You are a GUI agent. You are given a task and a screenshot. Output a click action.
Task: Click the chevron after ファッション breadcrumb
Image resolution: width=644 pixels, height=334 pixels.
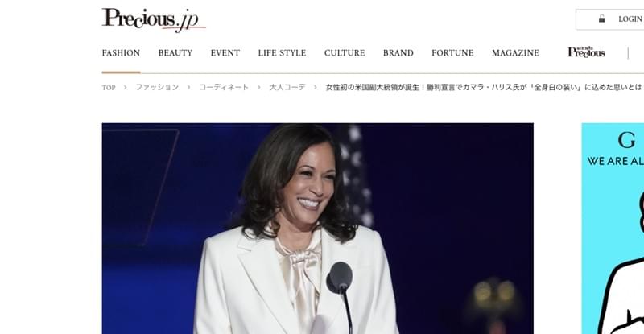tap(189, 88)
